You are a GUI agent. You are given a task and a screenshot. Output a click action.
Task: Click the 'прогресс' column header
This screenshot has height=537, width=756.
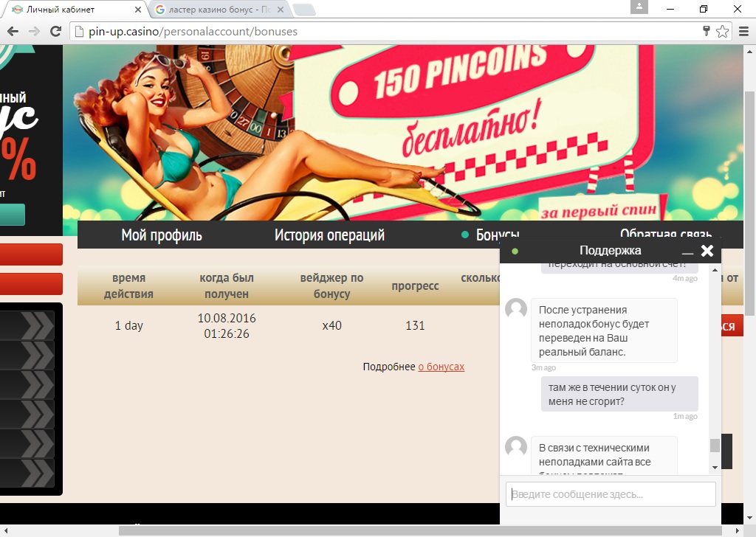point(415,285)
